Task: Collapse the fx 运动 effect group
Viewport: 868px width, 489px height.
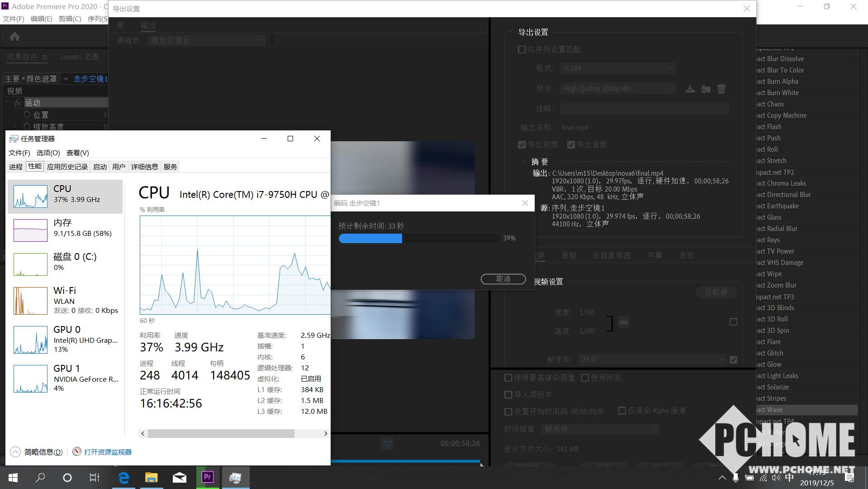Action: pyautogui.click(x=8, y=103)
